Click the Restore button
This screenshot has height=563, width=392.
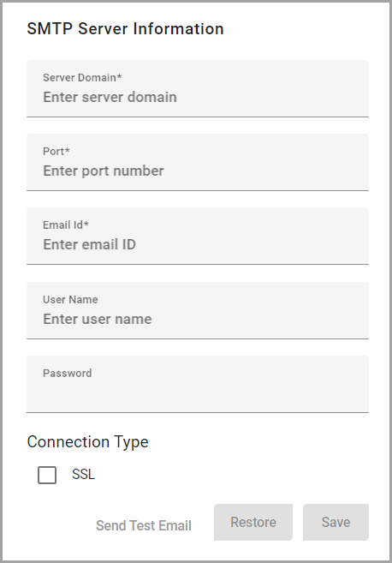point(253,522)
